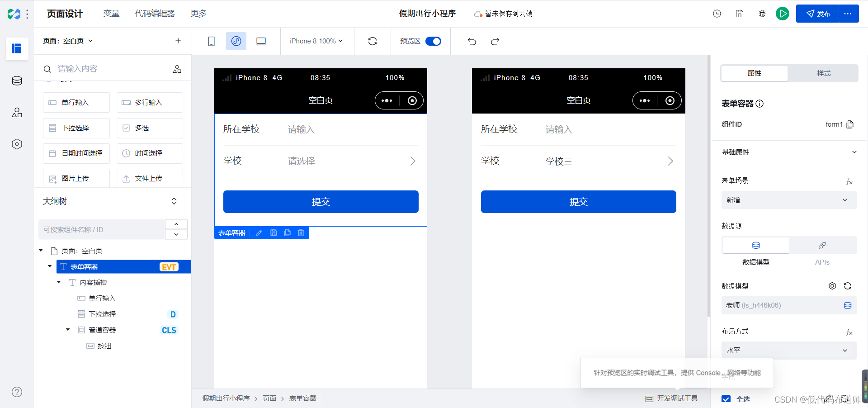The image size is (868, 408).
Task: Click the debug bug icon
Action: [x=762, y=14]
